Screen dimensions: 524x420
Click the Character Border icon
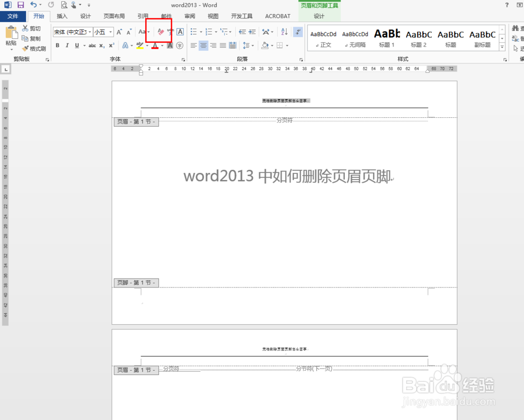coord(180,32)
